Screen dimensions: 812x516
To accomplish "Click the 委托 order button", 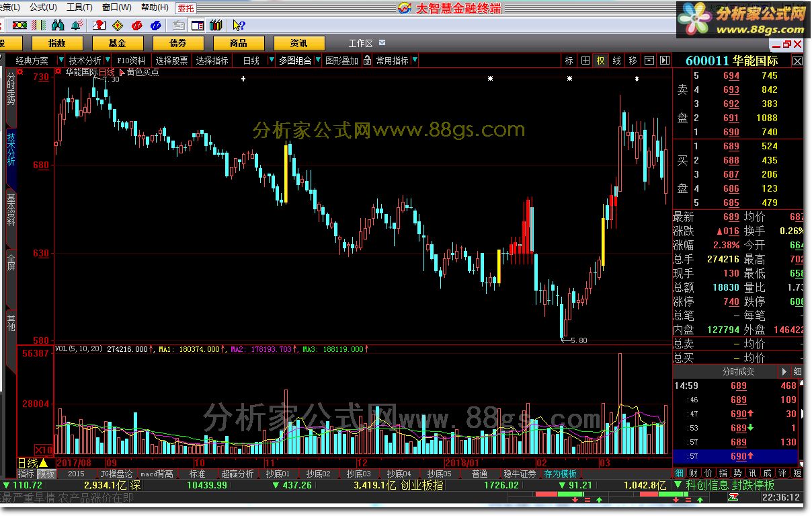I will [x=186, y=7].
